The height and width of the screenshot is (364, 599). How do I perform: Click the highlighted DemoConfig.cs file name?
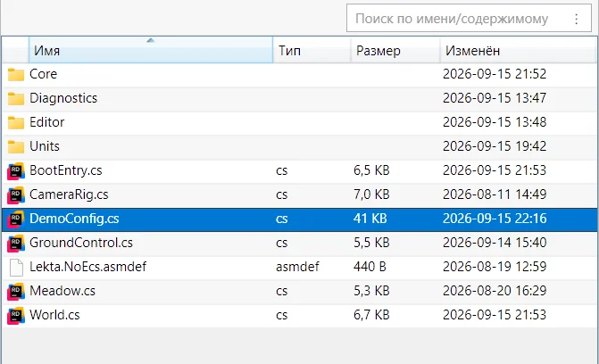[74, 219]
